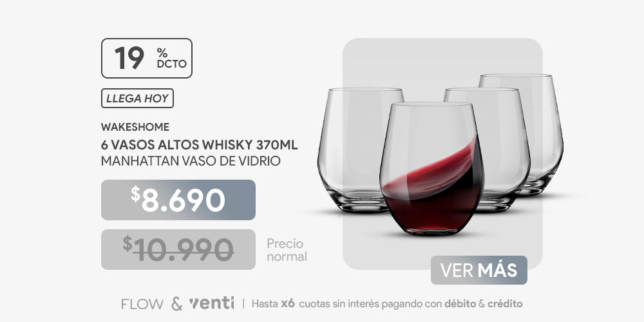This screenshot has height=322, width=644.
Task: Click the venti logo at bottom
Action: (211, 303)
